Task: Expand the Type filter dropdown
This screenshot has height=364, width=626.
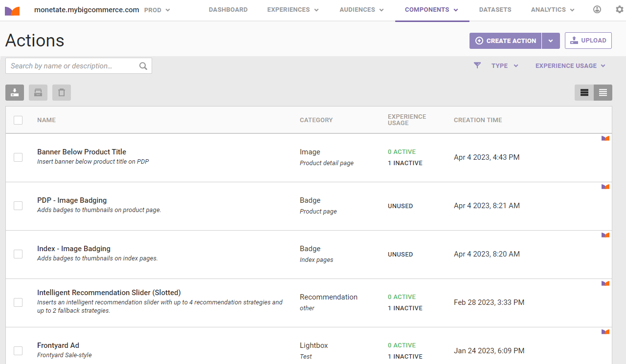Action: tap(505, 66)
